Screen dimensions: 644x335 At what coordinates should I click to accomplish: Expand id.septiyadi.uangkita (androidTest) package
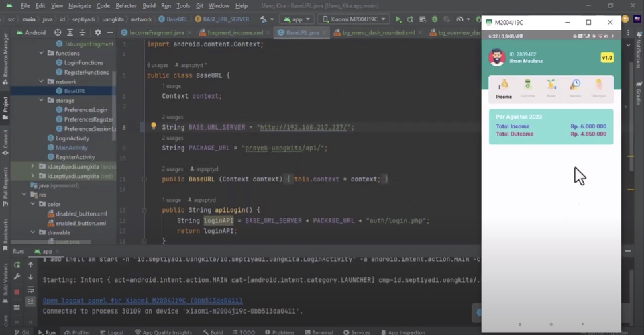pyautogui.click(x=32, y=166)
